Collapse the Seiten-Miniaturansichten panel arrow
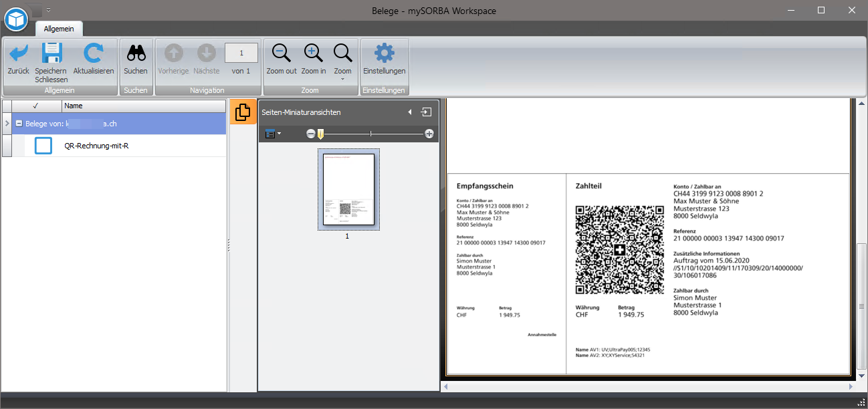The height and width of the screenshot is (409, 868). (x=409, y=112)
